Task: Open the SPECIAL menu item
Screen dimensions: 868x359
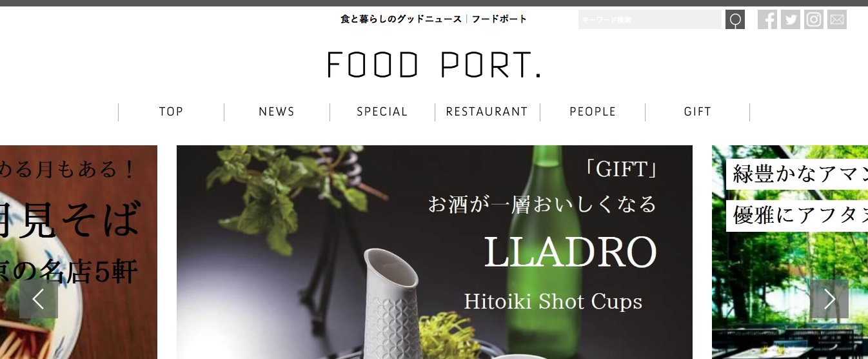Action: (x=382, y=112)
